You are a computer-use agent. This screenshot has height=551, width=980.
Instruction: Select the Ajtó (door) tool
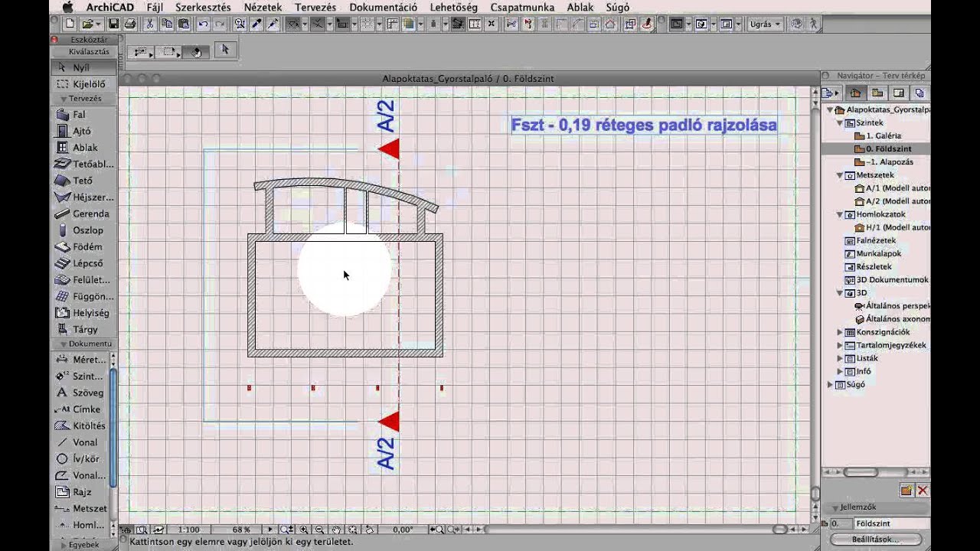click(83, 131)
